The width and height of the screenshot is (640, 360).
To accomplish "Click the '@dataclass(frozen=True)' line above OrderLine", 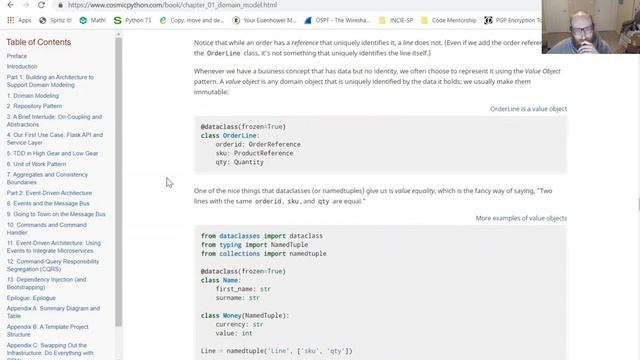I will click(243, 127).
